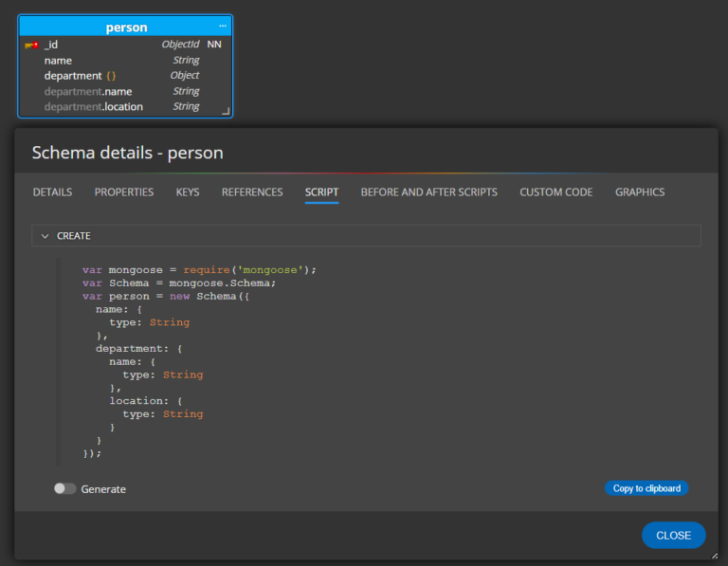Open the GRAPHICS tab
The image size is (728, 566).
640,192
